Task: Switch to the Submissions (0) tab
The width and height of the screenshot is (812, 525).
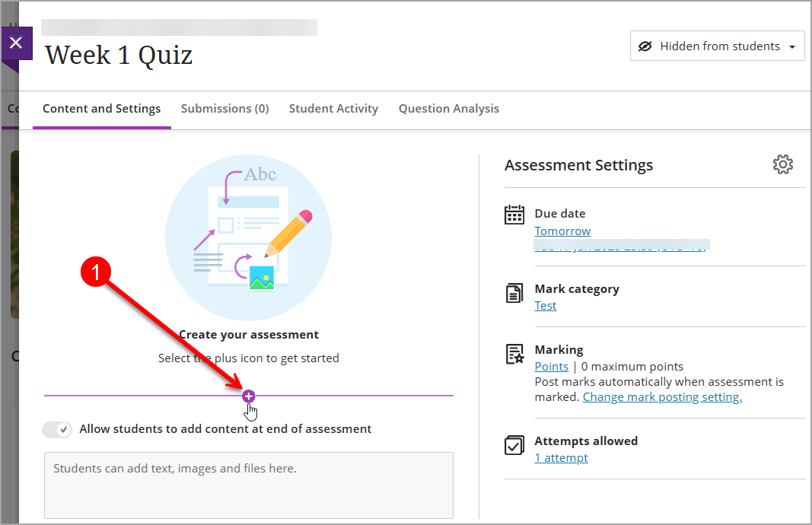Action: coord(224,109)
